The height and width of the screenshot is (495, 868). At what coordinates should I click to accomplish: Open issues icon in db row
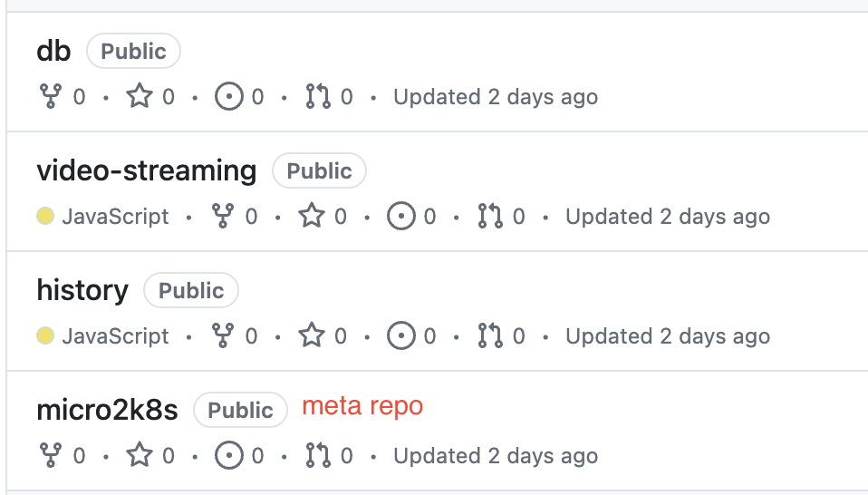[228, 96]
